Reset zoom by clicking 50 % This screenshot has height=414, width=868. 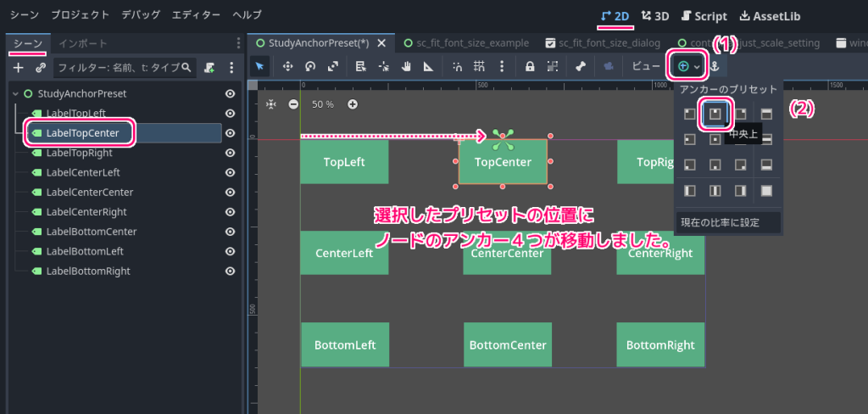(x=323, y=104)
